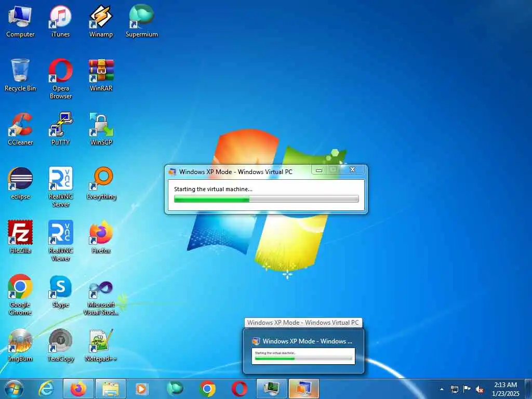Show hidden tray icons arrow

[442, 389]
